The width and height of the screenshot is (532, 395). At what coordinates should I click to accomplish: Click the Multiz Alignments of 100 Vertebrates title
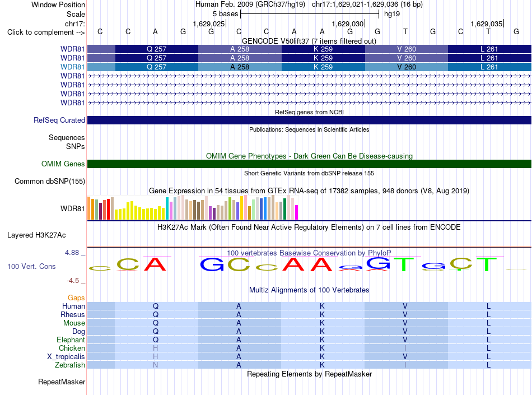click(x=309, y=290)
